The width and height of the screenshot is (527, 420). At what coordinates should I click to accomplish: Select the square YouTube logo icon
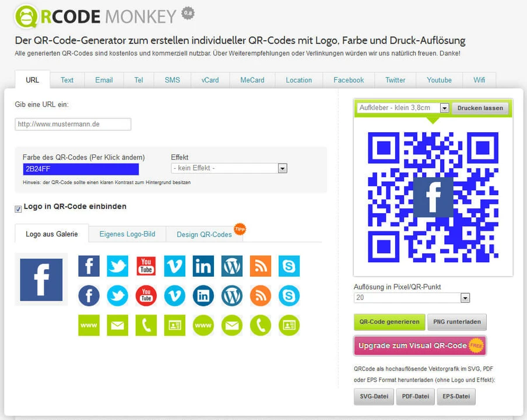coord(146,266)
